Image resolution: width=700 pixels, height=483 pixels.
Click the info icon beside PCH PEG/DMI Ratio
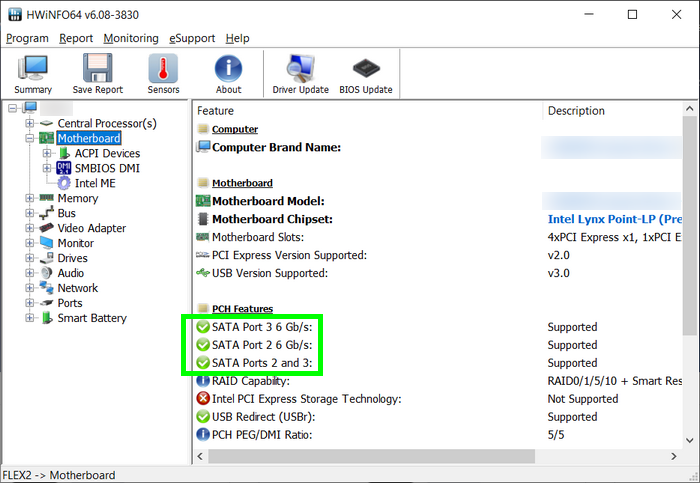[203, 434]
